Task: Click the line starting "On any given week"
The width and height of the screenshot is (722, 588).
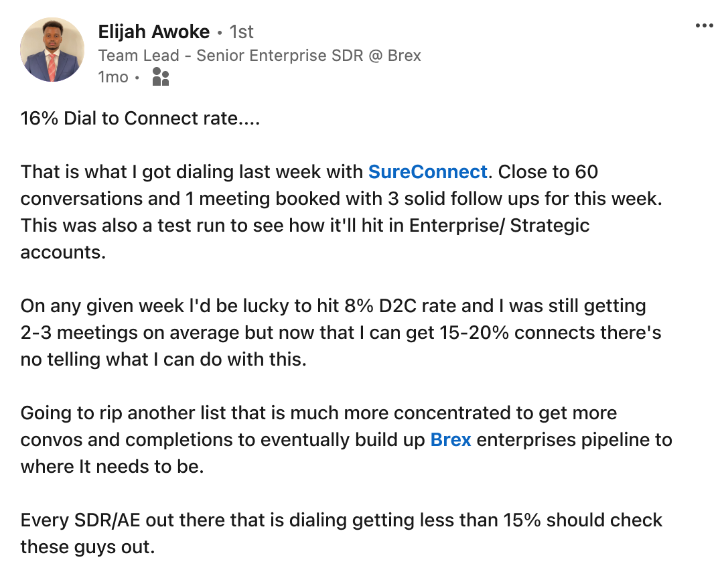Action: pos(333,306)
